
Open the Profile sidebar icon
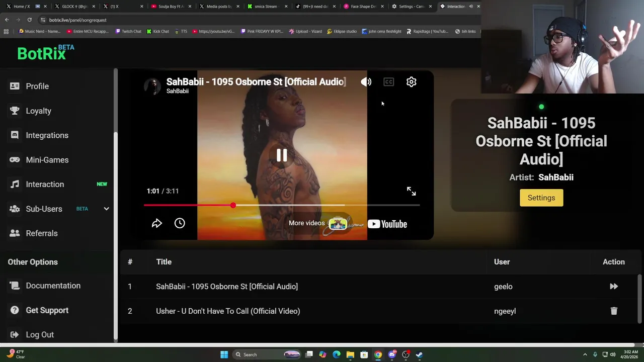(15, 86)
